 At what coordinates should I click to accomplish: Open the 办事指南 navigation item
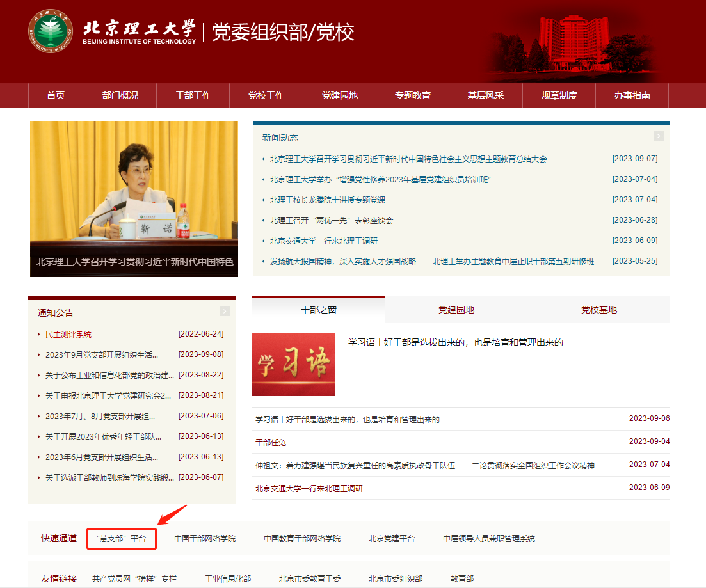pyautogui.click(x=632, y=96)
